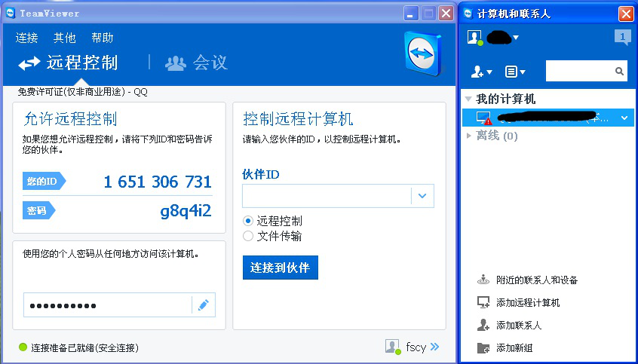Open the notifications chat bubble icon

click(x=622, y=38)
